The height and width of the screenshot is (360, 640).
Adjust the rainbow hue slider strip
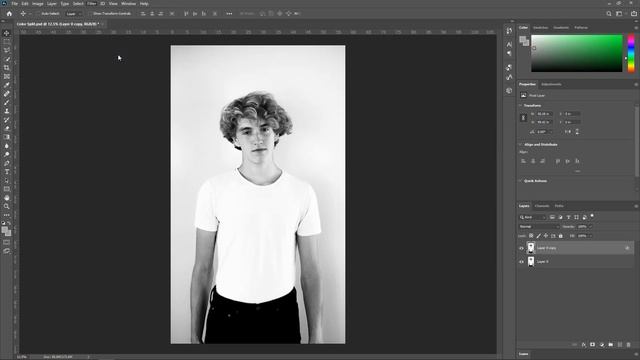pos(631,53)
